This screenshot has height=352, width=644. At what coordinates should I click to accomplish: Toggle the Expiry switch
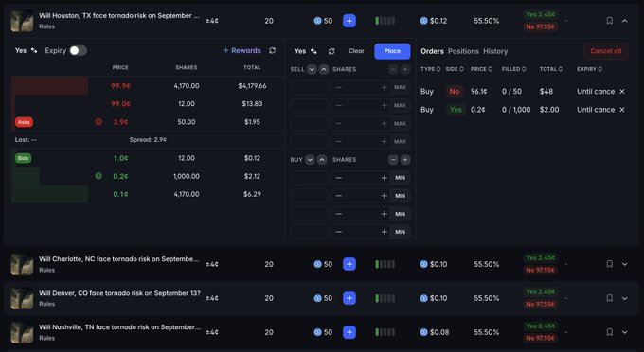(78, 50)
